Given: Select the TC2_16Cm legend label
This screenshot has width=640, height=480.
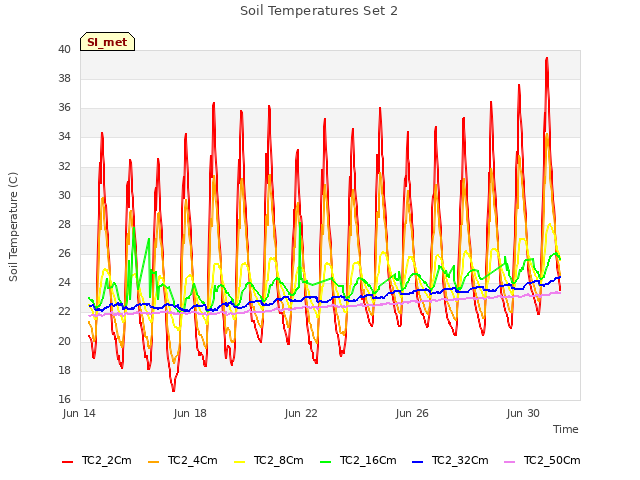Looking at the screenshot, I should coord(368,460).
